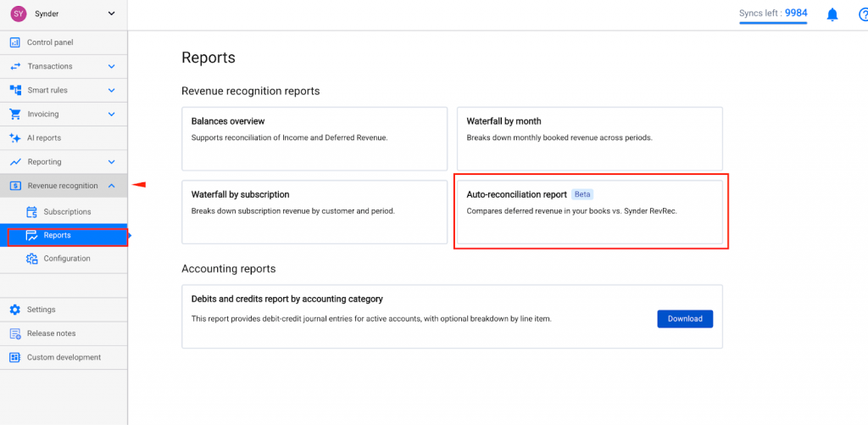Image resolution: width=868 pixels, height=425 pixels.
Task: Collapse the Revenue recognition section
Action: click(x=111, y=186)
